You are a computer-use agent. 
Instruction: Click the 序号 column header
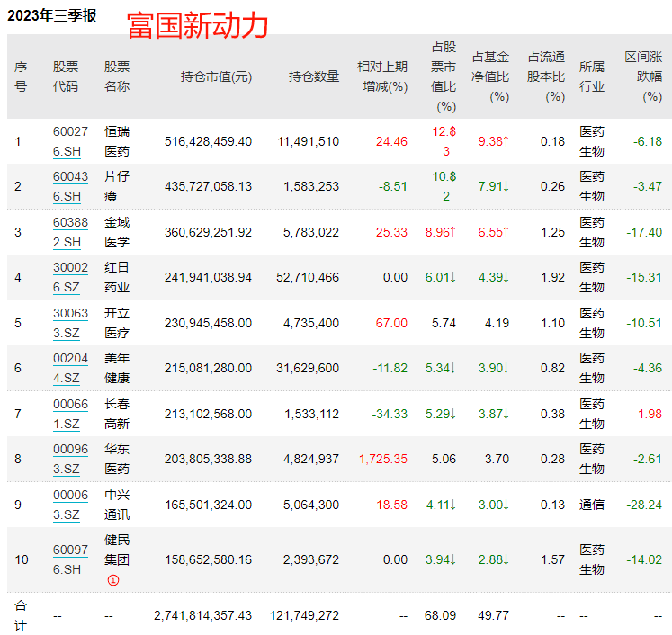[x=21, y=76]
